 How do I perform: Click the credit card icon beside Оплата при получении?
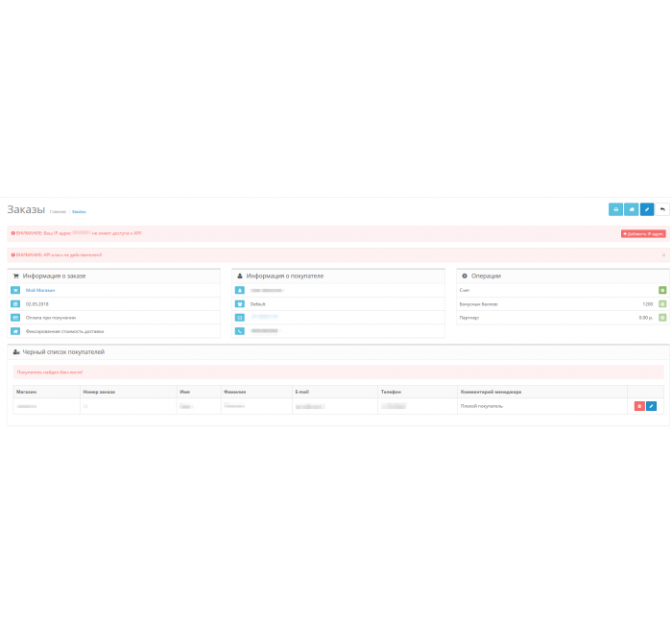click(x=15, y=318)
